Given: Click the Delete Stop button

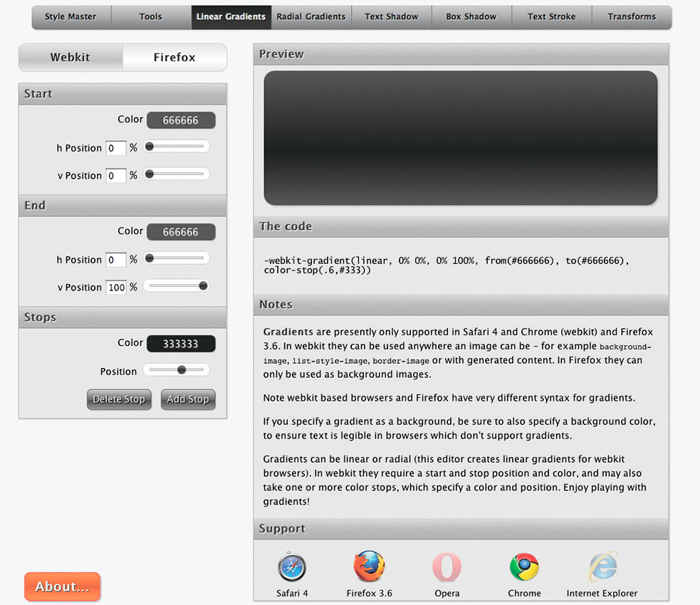Looking at the screenshot, I should [119, 399].
